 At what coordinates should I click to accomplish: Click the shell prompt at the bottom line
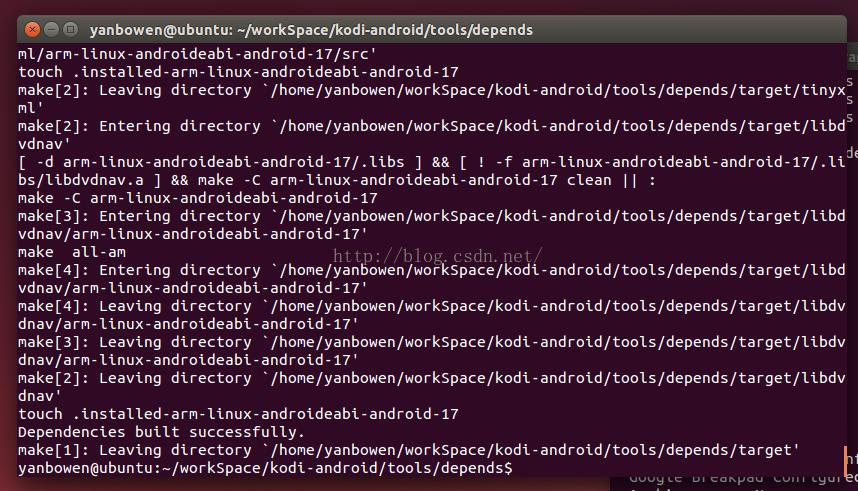[x=265, y=468]
